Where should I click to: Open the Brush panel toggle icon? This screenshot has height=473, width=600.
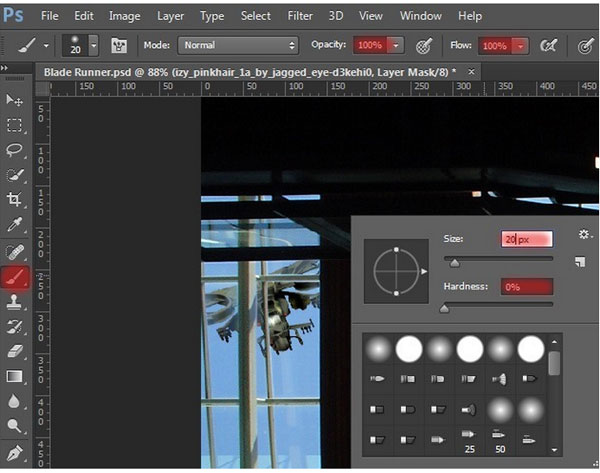[119, 46]
